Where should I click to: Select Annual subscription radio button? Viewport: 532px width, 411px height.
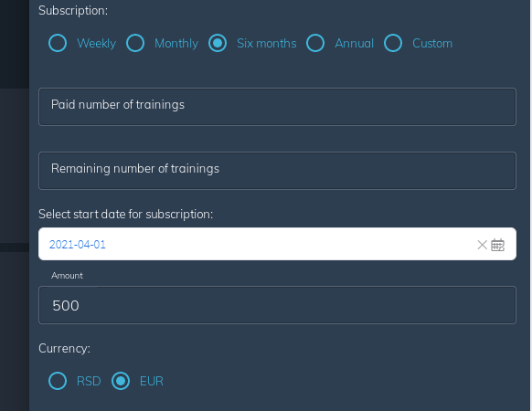[315, 43]
